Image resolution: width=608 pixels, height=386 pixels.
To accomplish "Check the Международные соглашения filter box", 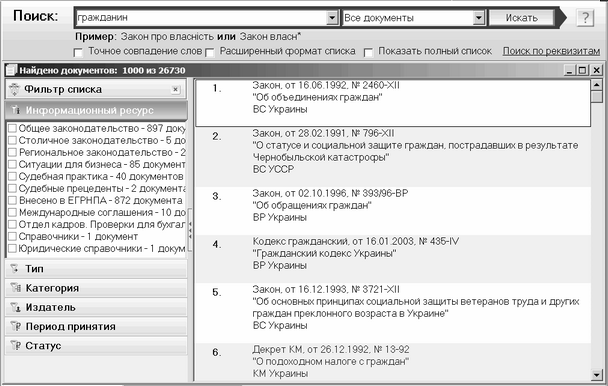I will click(x=12, y=213).
